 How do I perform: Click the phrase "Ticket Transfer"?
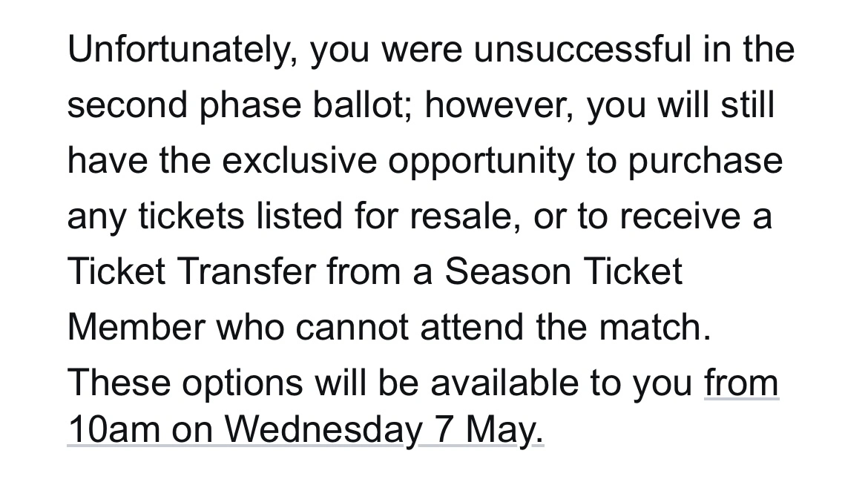click(191, 272)
